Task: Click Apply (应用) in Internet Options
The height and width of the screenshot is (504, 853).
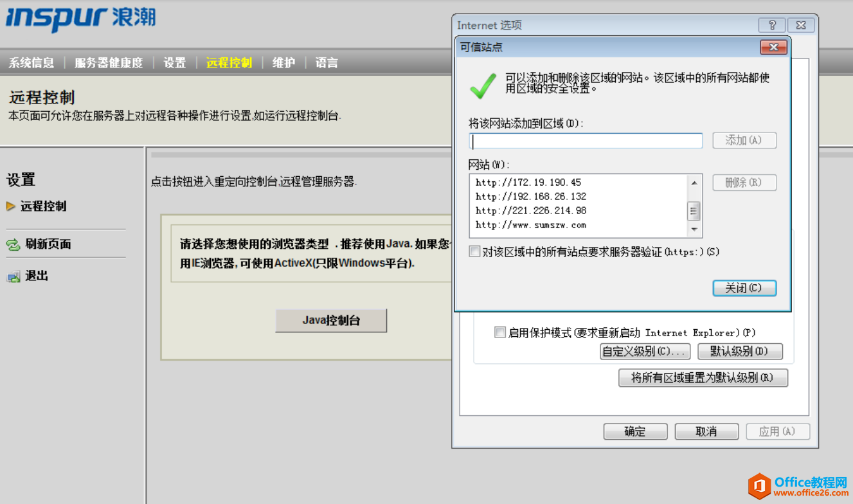Action: (778, 431)
